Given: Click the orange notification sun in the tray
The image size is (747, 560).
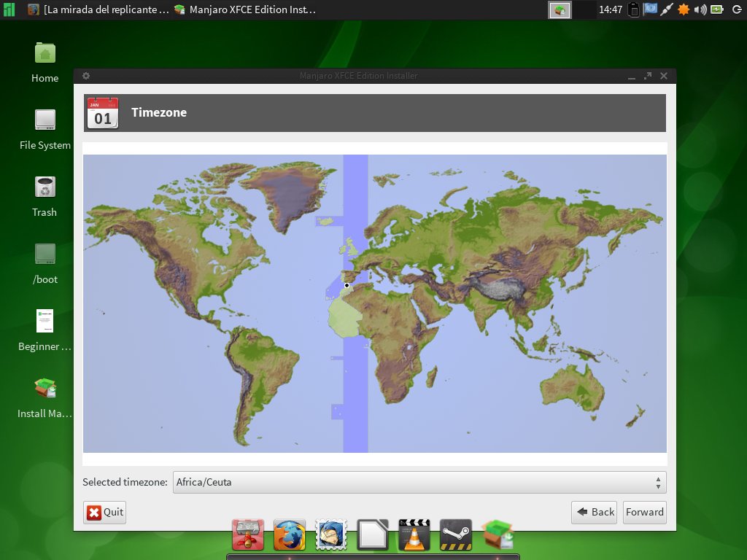Looking at the screenshot, I should coord(684,10).
